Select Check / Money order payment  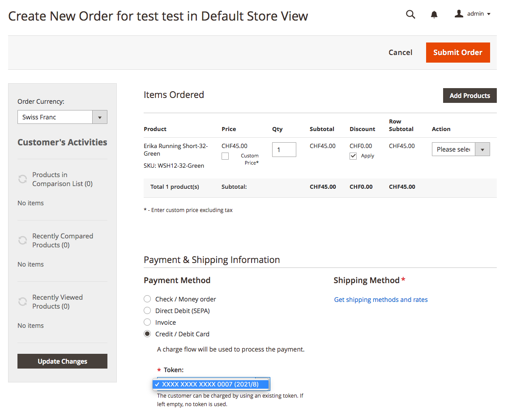(x=147, y=299)
